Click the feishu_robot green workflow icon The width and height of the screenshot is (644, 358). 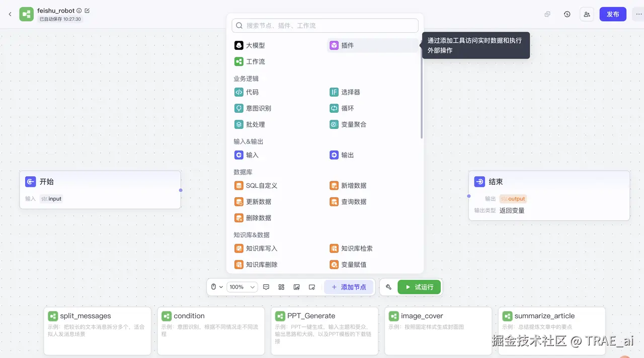(27, 14)
